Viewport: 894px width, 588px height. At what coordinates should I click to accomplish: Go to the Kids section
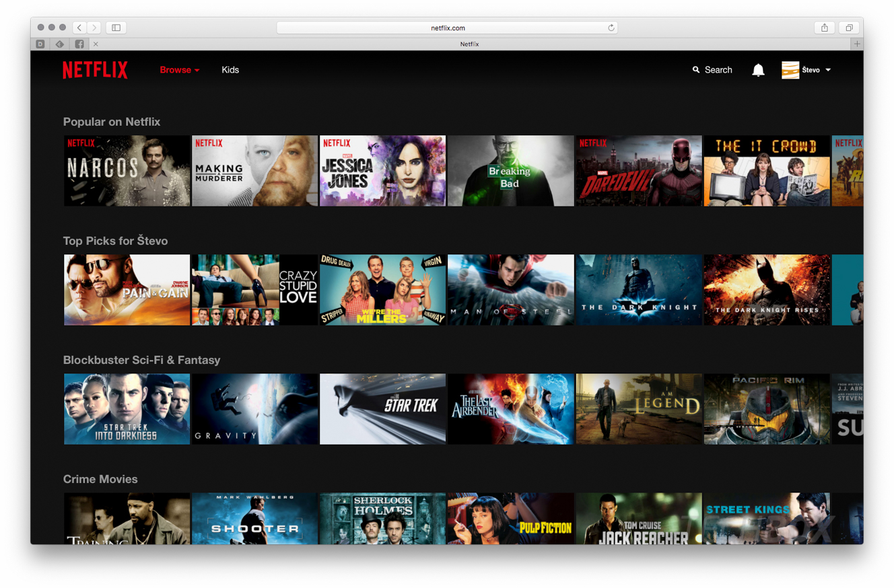[230, 70]
